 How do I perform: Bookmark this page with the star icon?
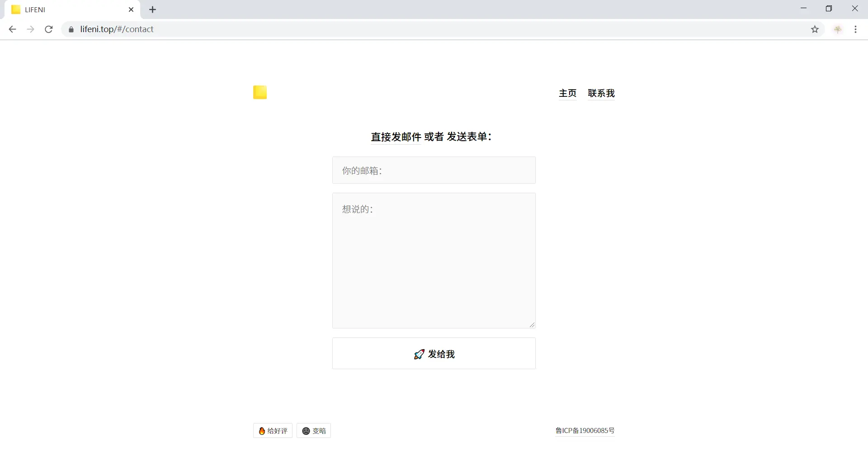click(815, 29)
